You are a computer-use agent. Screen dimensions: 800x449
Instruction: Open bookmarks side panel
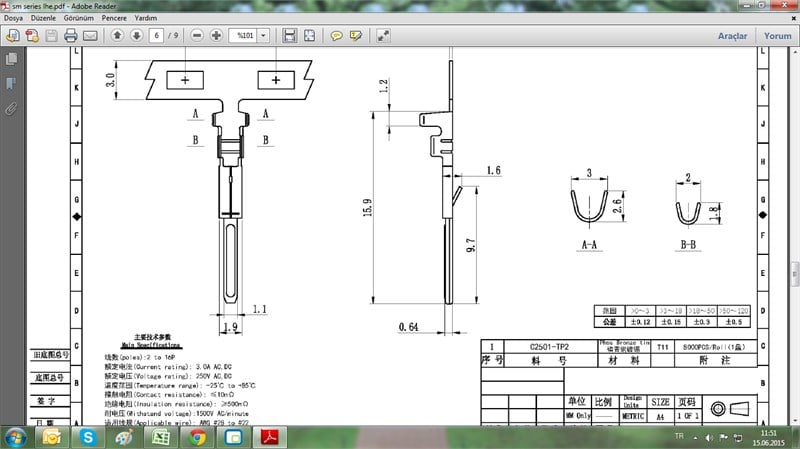click(x=11, y=83)
